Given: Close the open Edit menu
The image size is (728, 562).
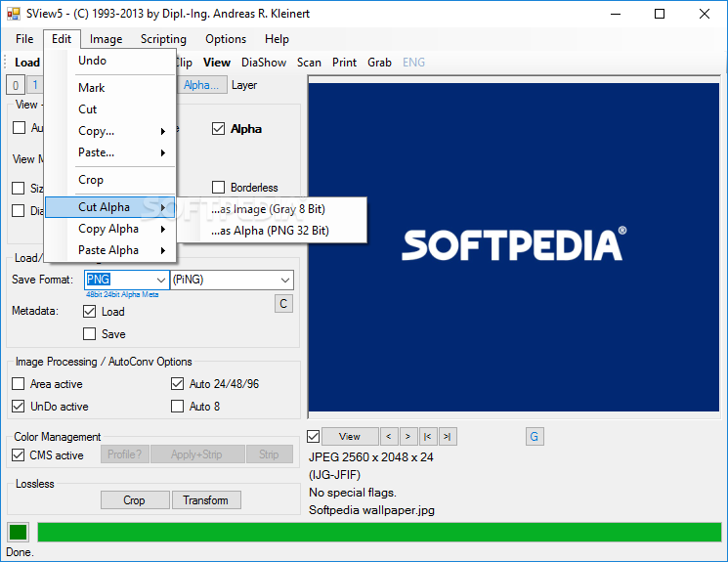Looking at the screenshot, I should tap(62, 39).
